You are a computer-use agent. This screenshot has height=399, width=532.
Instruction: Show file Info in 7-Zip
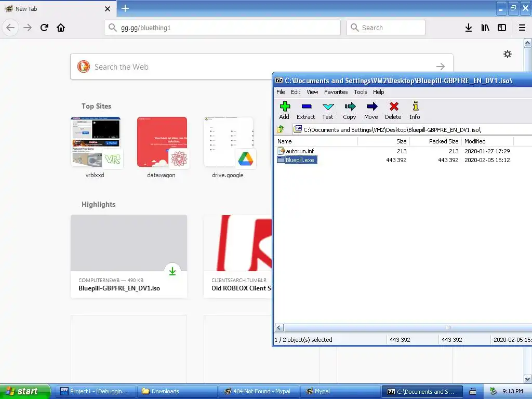point(415,111)
